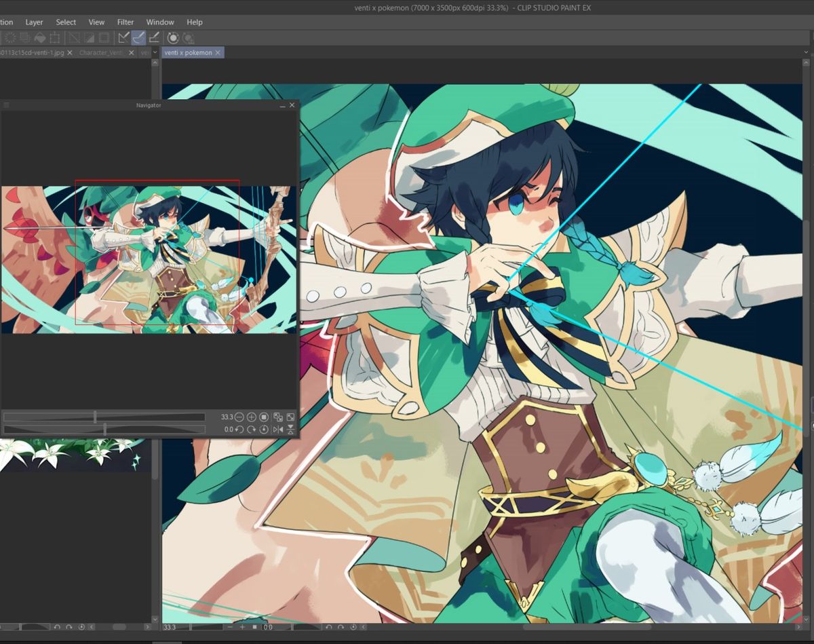This screenshot has height=644, width=814.
Task: Switch to the venti-1.jpg document tab
Action: point(32,52)
